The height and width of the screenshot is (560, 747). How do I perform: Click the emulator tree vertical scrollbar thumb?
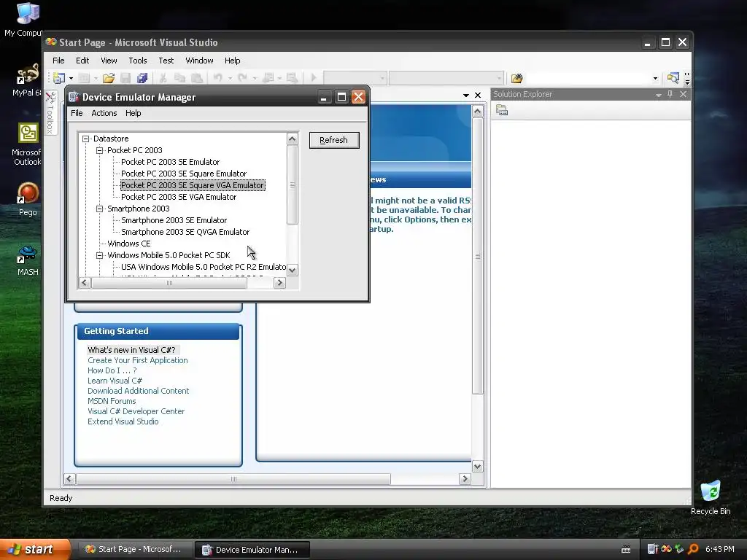[293, 184]
